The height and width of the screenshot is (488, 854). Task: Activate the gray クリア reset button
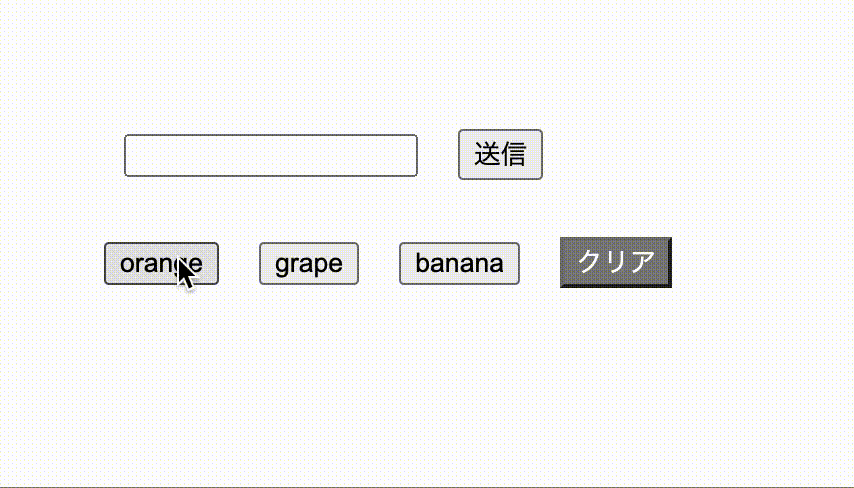point(615,262)
